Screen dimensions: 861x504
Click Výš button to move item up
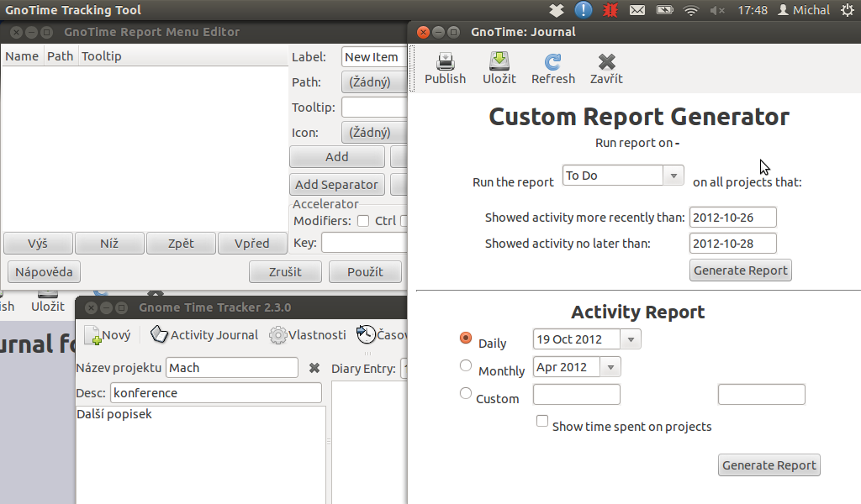tap(38, 244)
